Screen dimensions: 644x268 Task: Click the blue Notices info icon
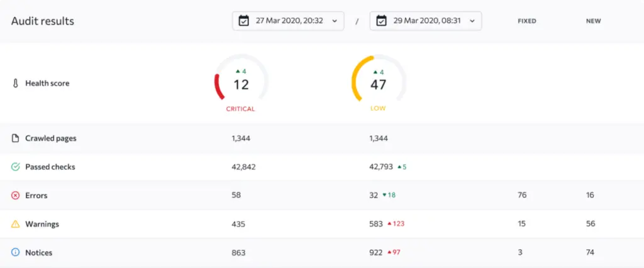tap(16, 253)
